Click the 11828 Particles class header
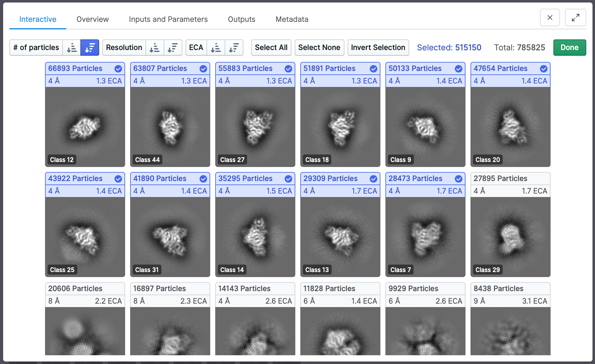The width and height of the screenshot is (595, 364). (340, 289)
